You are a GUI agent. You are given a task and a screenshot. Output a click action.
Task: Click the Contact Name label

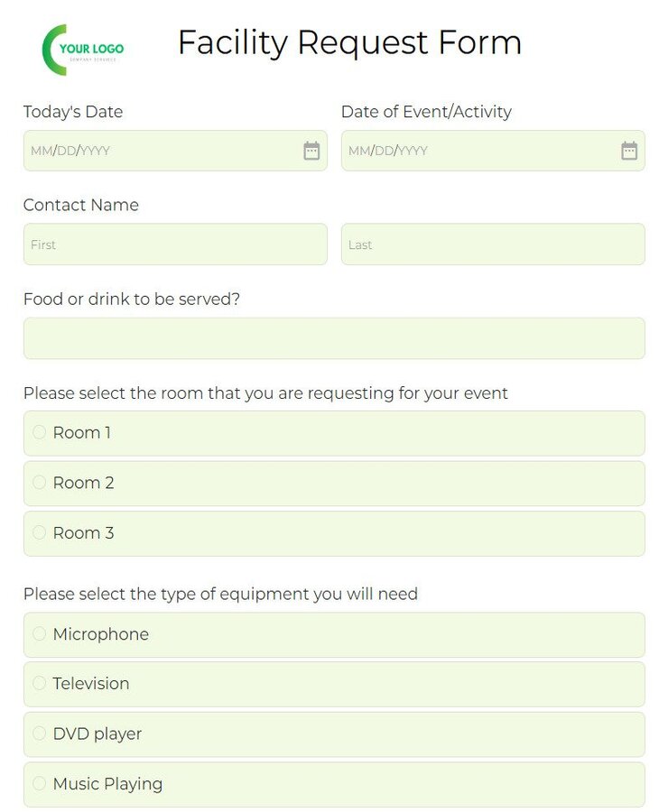click(81, 205)
